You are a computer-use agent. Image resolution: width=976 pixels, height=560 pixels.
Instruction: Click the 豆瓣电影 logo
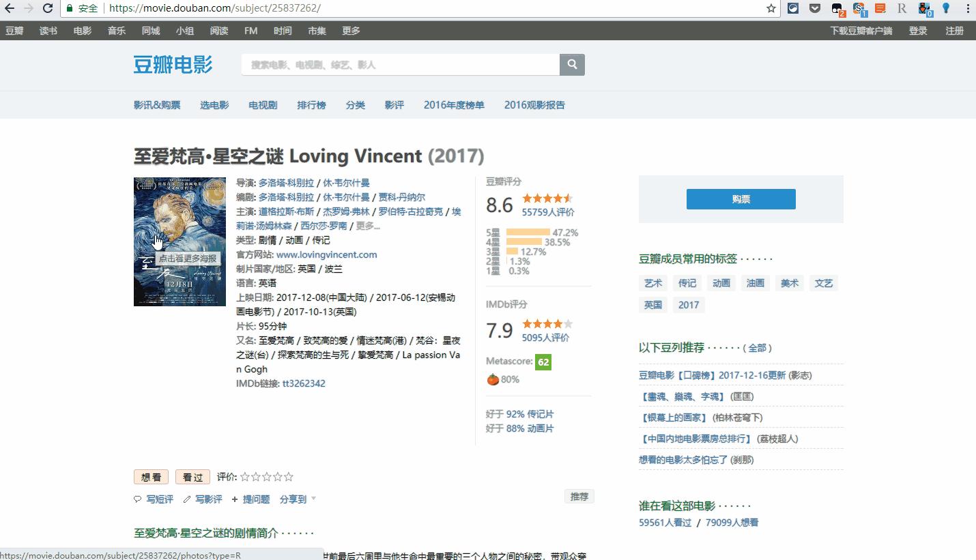coord(173,65)
